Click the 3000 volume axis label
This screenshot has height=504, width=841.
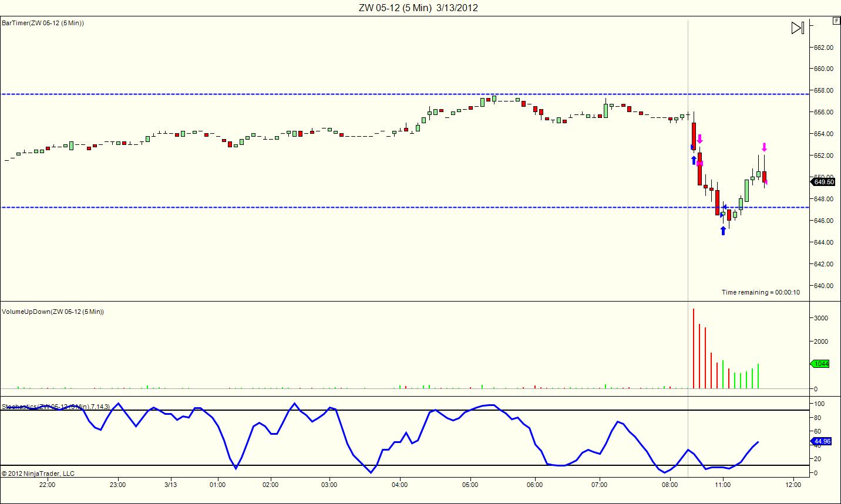pos(822,318)
